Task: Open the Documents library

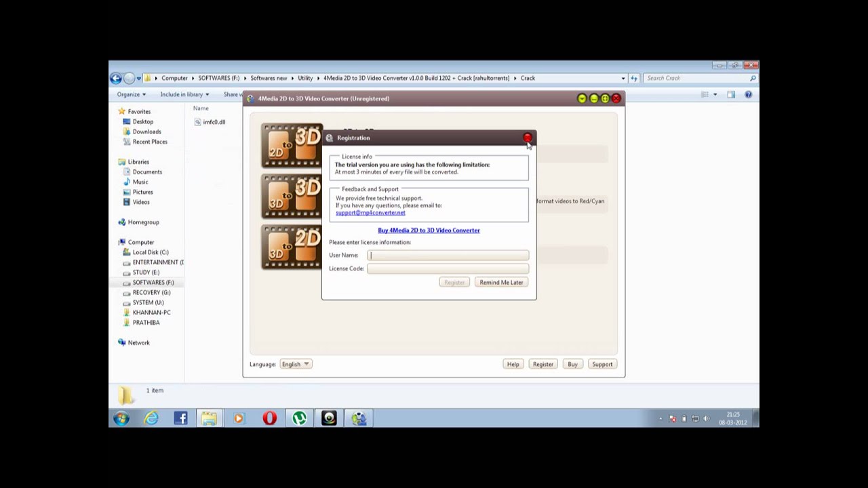Action: coord(147,172)
